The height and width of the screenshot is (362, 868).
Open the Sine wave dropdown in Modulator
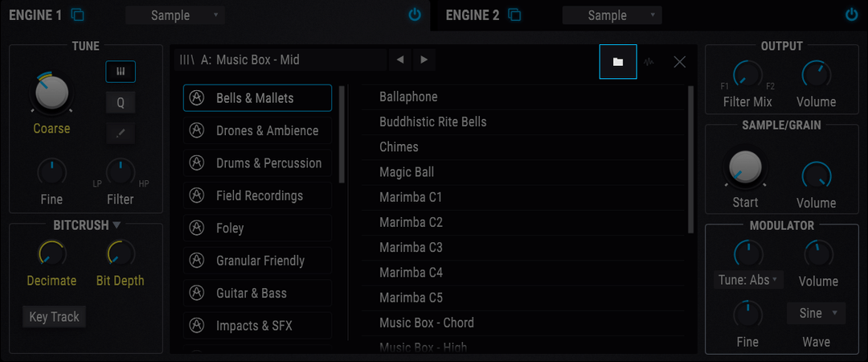point(816,313)
